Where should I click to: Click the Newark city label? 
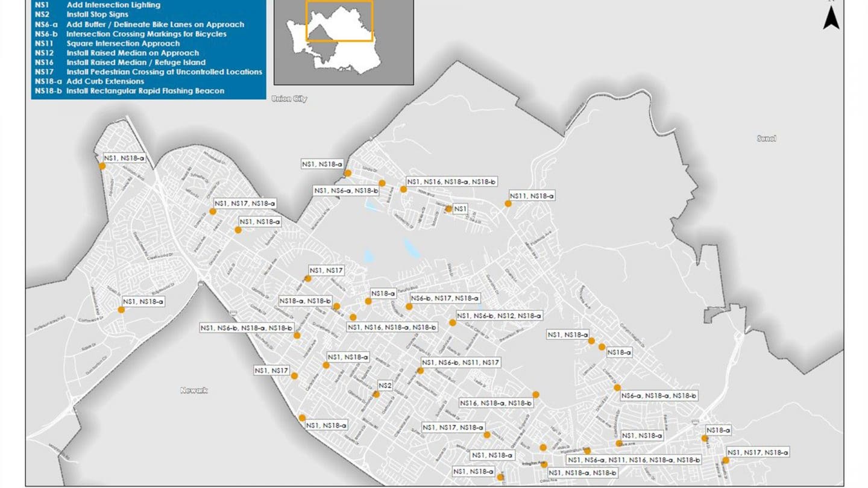point(193,390)
